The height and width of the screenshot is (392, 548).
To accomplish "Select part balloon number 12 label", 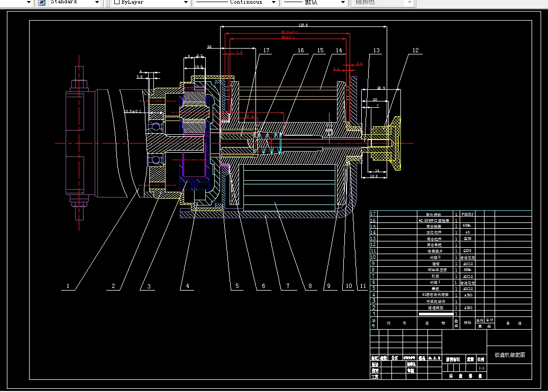I will (415, 51).
